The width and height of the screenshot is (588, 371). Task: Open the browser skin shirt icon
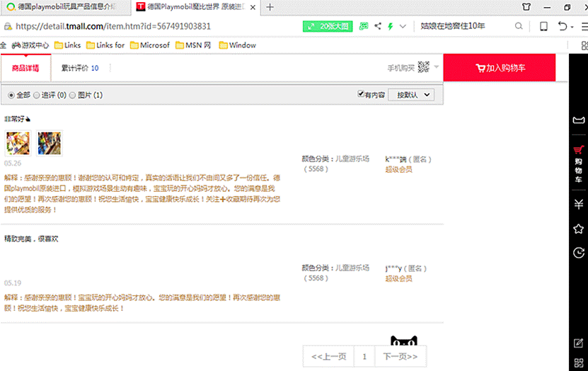click(x=526, y=7)
